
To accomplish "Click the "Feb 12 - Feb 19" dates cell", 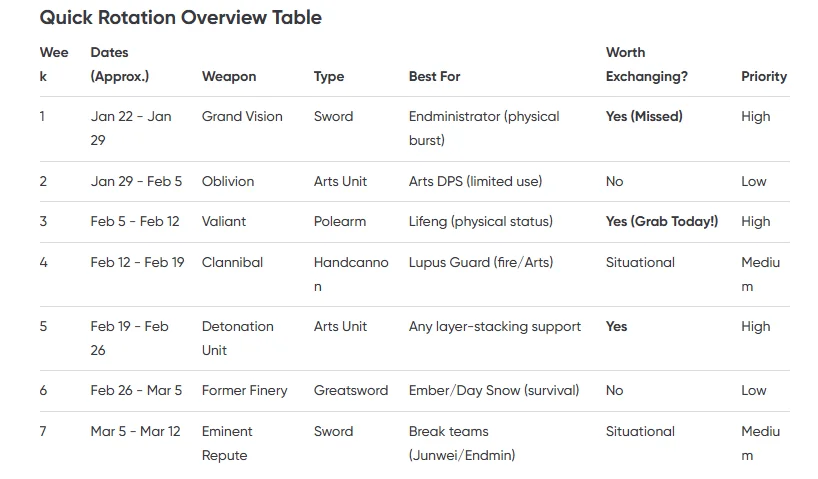I will (137, 262).
